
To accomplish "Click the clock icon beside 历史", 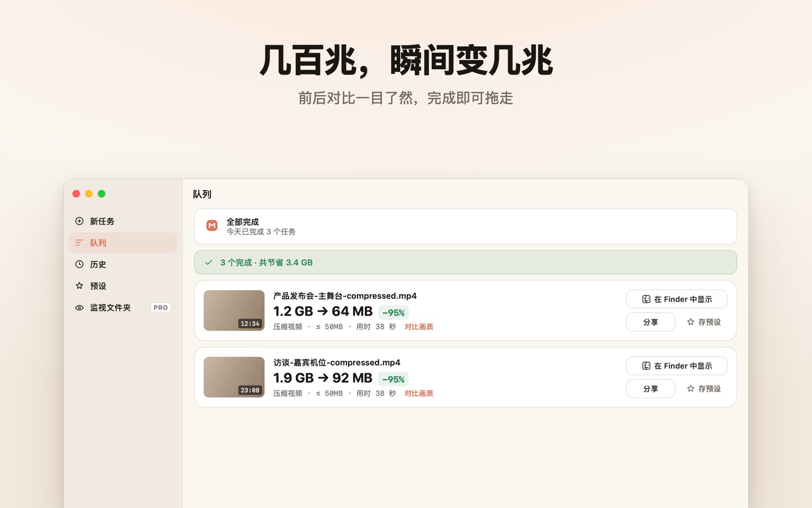I will point(79,264).
